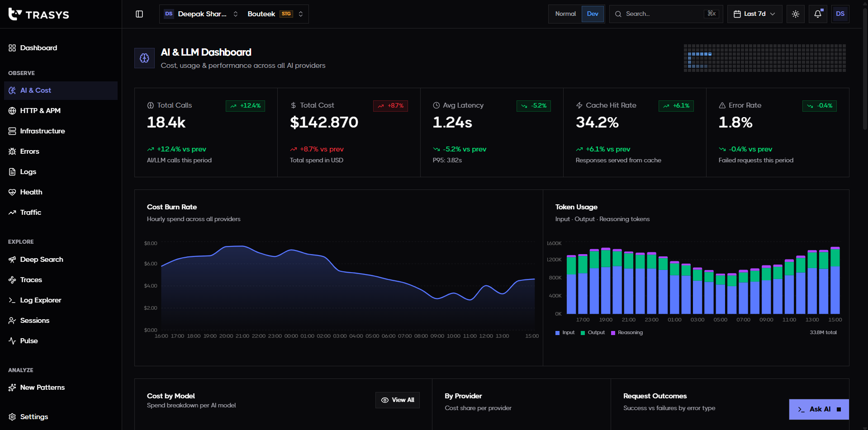Click the Avg Latency clock icon

click(436, 105)
